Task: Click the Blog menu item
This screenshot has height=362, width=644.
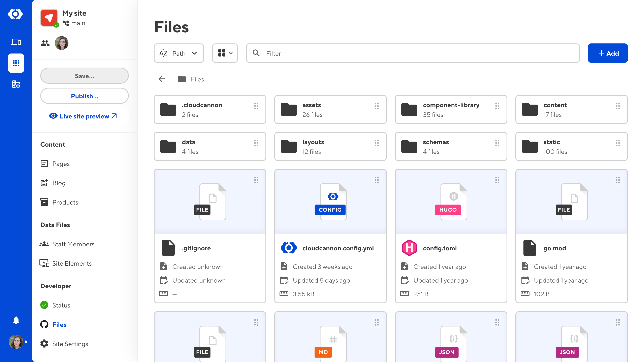Action: pos(58,183)
